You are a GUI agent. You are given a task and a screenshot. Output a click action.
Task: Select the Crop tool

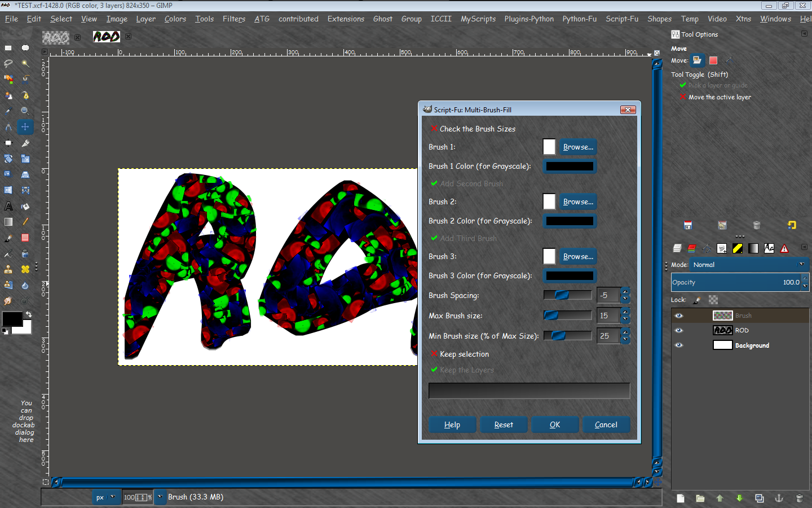point(25,143)
